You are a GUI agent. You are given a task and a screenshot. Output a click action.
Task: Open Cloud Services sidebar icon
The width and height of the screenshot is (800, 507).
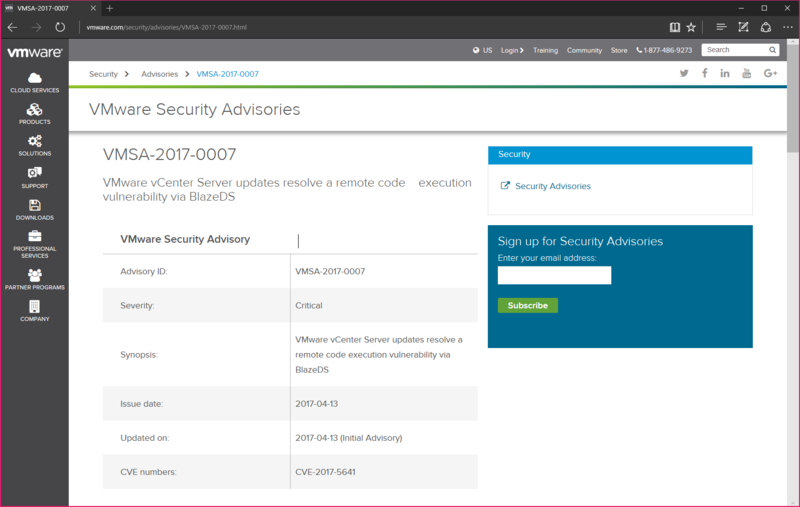coord(35,83)
